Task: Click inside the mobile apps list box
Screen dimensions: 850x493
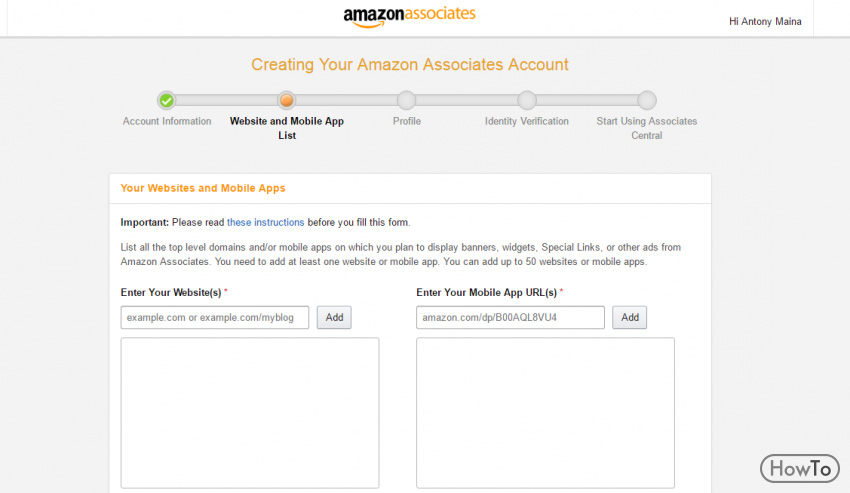Action: [x=545, y=413]
